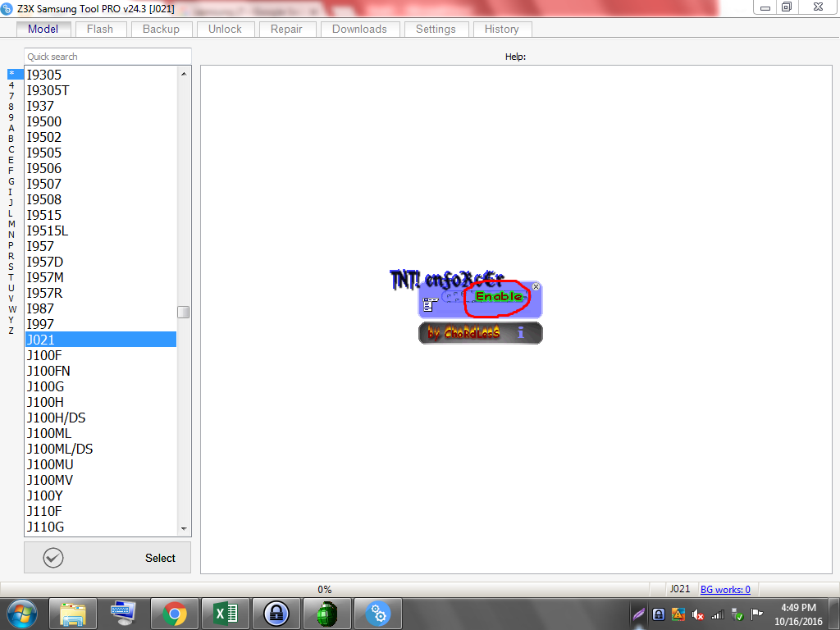Viewport: 840px width, 630px height.
Task: Open File Explorer from taskbar
Action: point(73,614)
